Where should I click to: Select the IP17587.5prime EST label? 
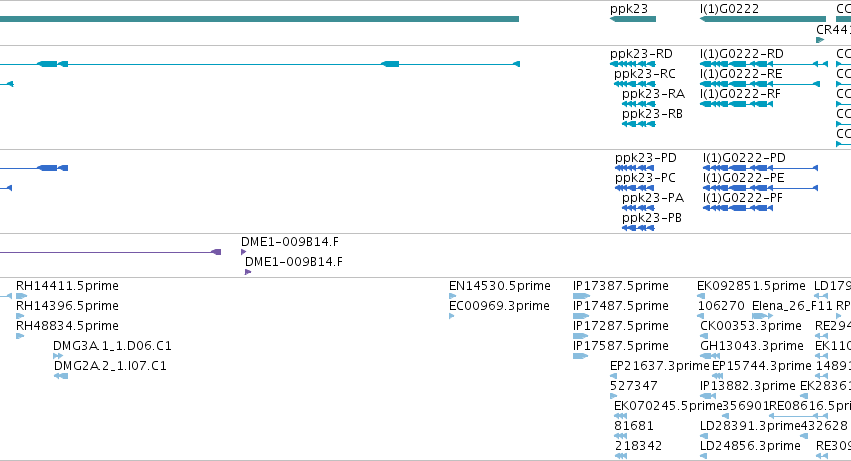click(621, 346)
